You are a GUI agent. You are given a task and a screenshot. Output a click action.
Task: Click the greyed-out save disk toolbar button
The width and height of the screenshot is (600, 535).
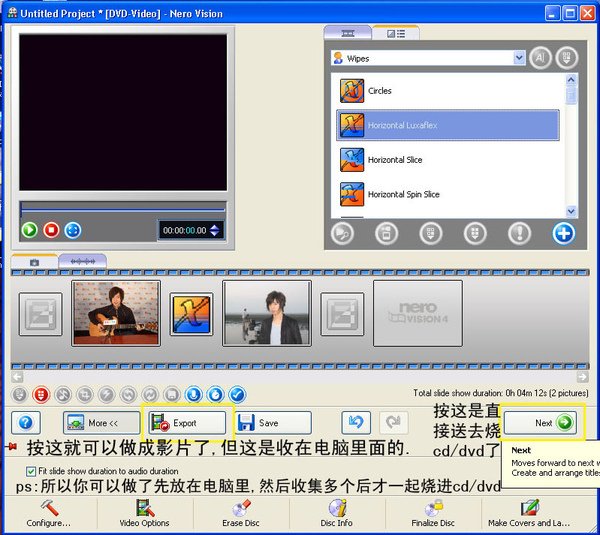[172, 395]
